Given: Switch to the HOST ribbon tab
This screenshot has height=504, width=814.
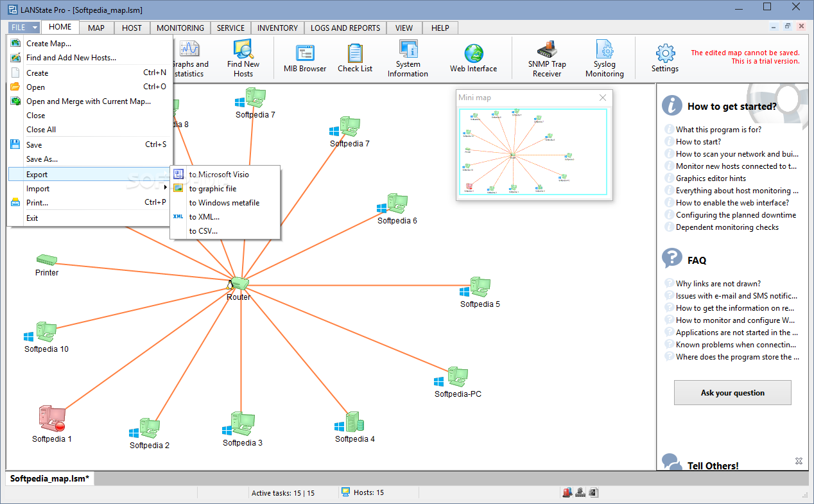Looking at the screenshot, I should point(132,28).
